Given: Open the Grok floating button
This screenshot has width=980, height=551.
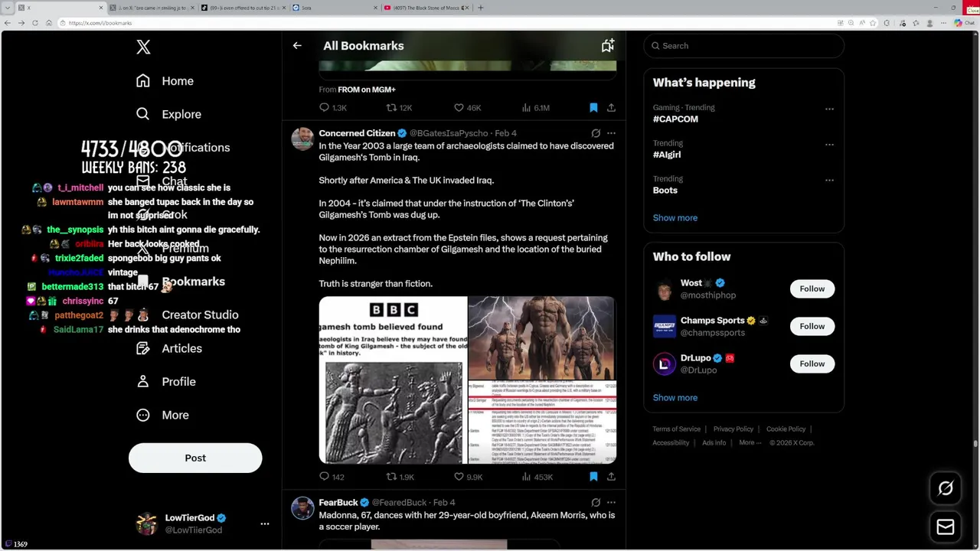Looking at the screenshot, I should coord(946,489).
